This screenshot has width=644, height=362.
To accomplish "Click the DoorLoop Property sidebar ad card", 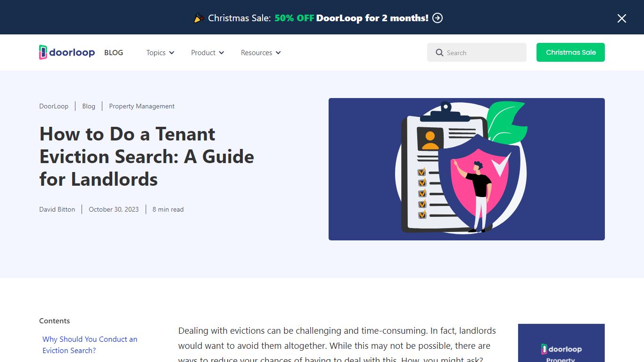I will [x=561, y=343].
